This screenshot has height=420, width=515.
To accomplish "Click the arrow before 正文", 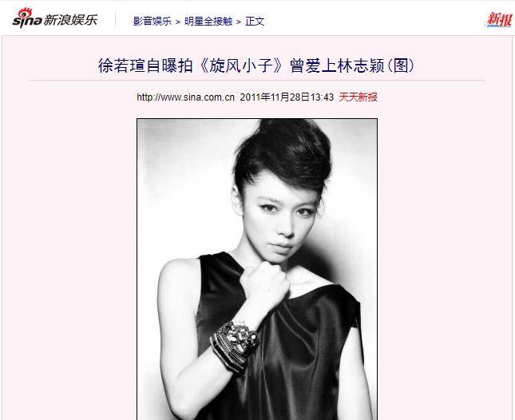I will [239, 22].
